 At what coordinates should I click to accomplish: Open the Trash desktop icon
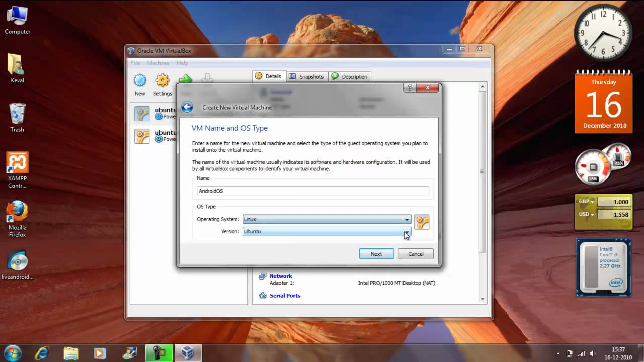tap(17, 118)
